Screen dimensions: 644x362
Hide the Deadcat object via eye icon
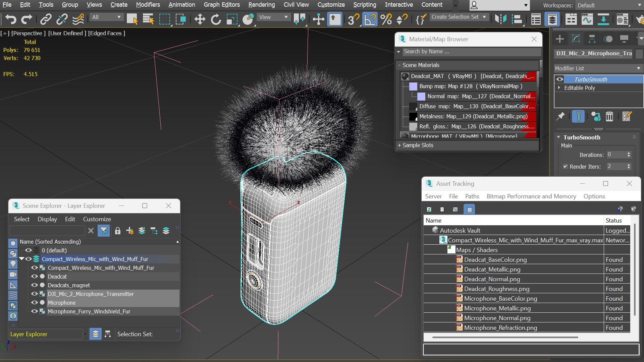[34, 277]
